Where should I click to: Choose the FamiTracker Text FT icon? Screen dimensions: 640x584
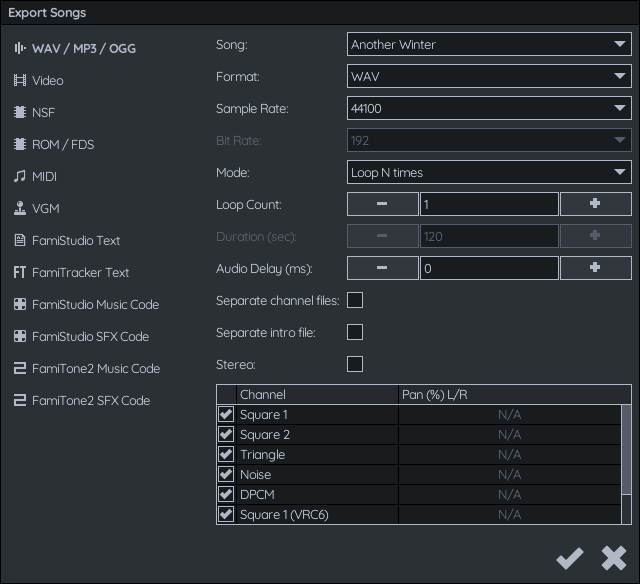(20, 272)
